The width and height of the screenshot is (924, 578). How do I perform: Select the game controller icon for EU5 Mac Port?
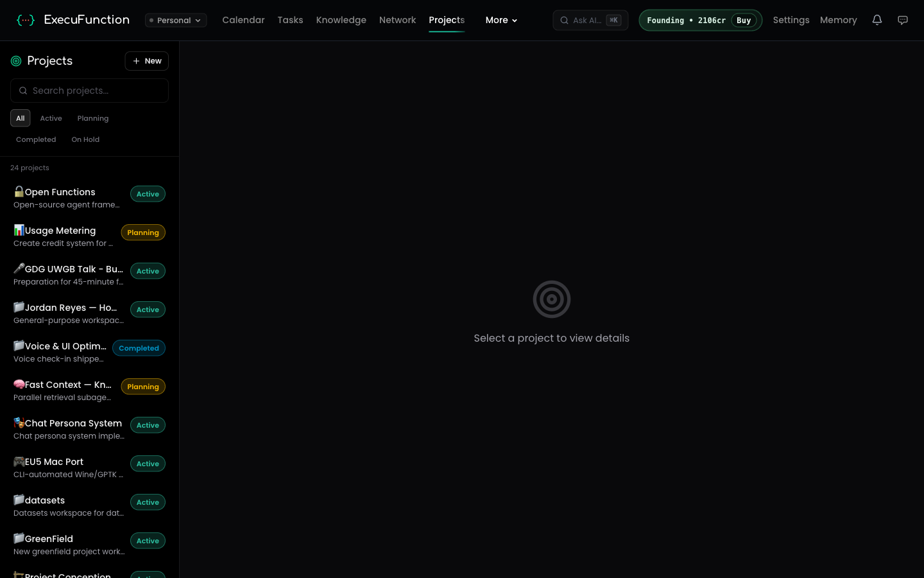pyautogui.click(x=19, y=461)
